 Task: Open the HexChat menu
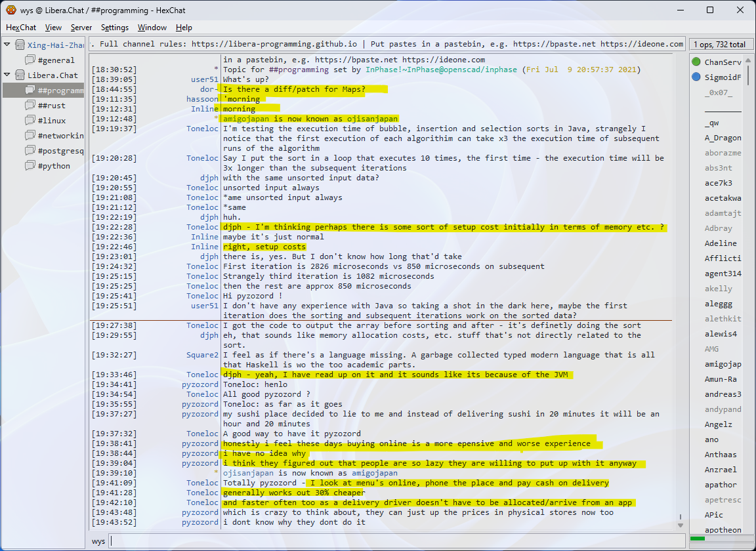pyautogui.click(x=21, y=28)
